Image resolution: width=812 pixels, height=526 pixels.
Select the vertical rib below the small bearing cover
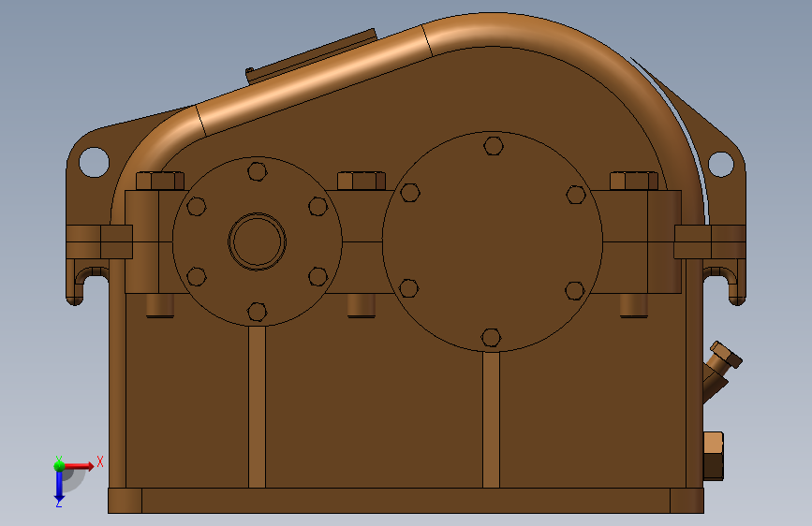point(257,407)
